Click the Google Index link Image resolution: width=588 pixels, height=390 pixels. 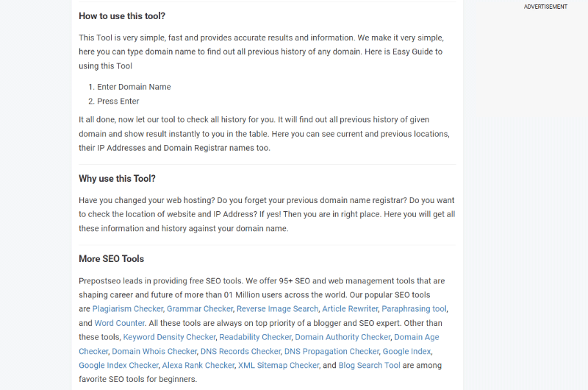point(406,351)
